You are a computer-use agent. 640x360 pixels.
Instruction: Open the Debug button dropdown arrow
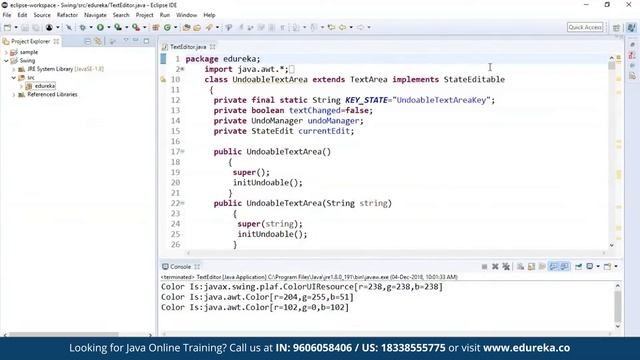[x=91, y=27]
